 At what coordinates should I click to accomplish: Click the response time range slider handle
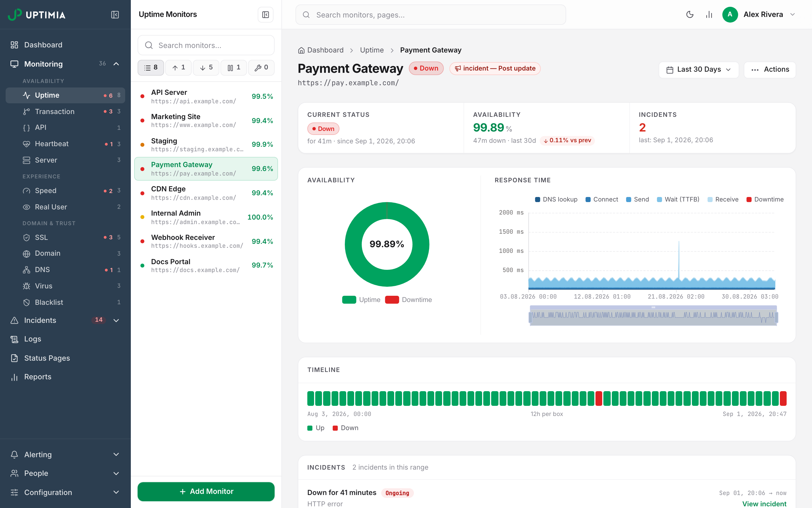[653, 307]
